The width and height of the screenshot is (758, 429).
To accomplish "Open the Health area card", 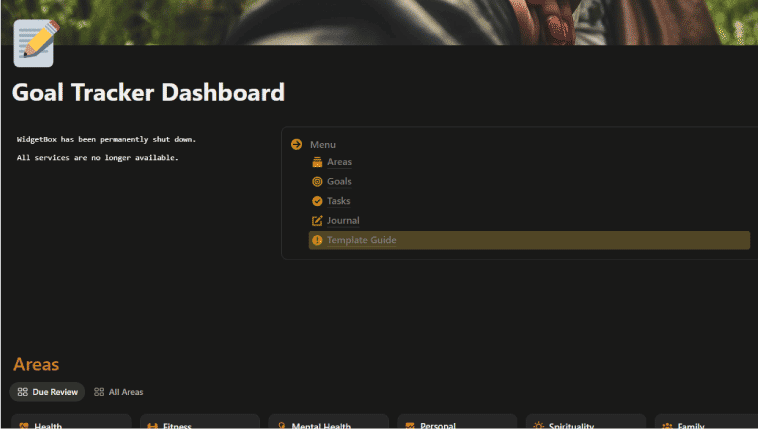I will tap(72, 422).
